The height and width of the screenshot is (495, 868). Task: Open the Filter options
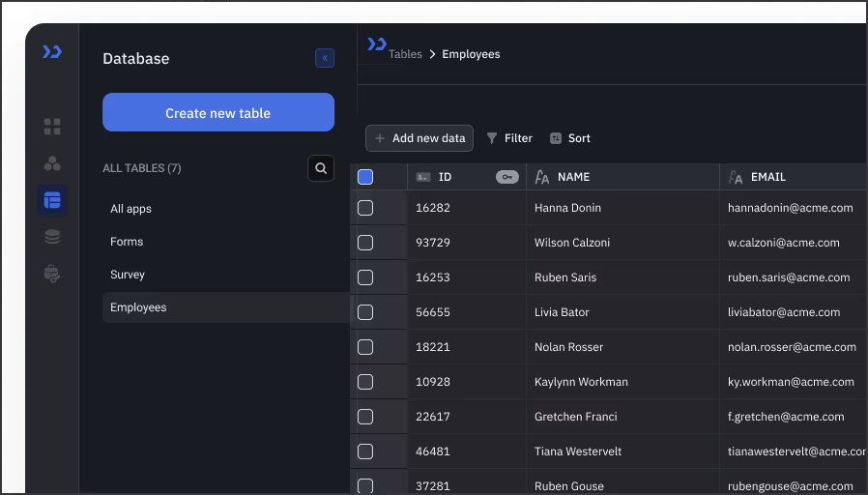coord(509,138)
